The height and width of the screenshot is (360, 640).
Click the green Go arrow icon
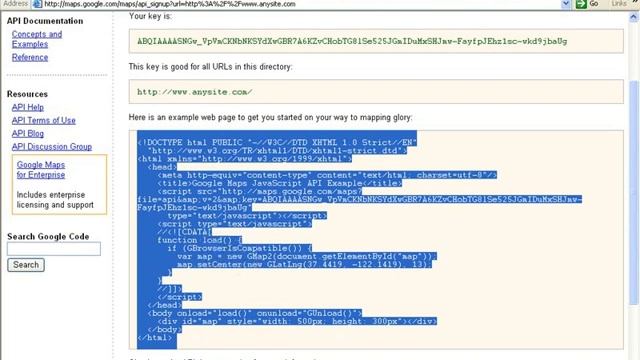[x=581, y=4]
